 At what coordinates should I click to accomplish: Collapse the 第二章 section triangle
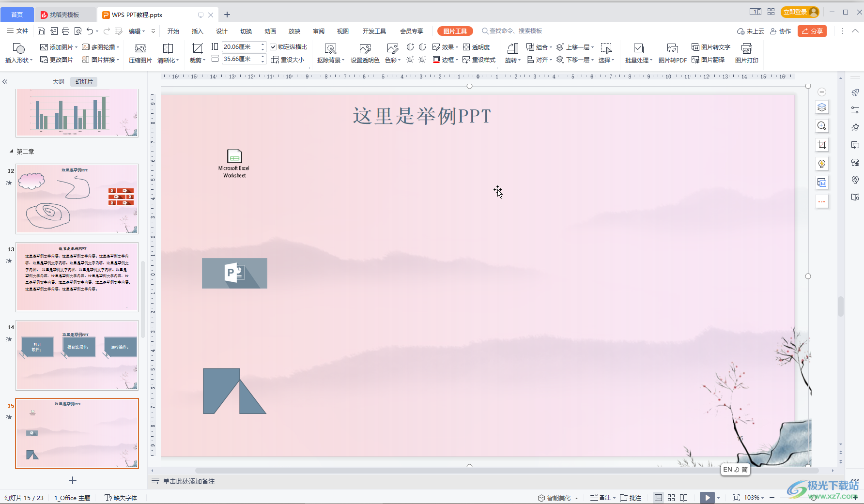[12, 152]
